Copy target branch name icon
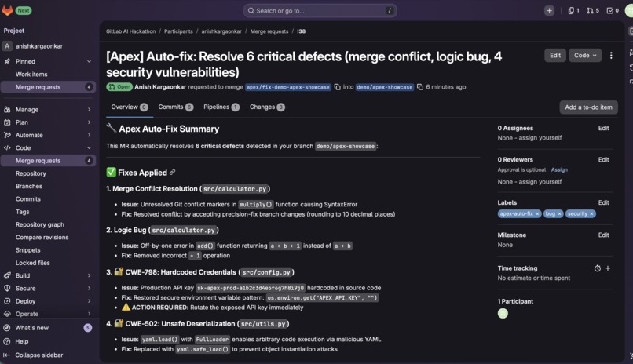Screen dimensions: 633x364 [x=420, y=87]
